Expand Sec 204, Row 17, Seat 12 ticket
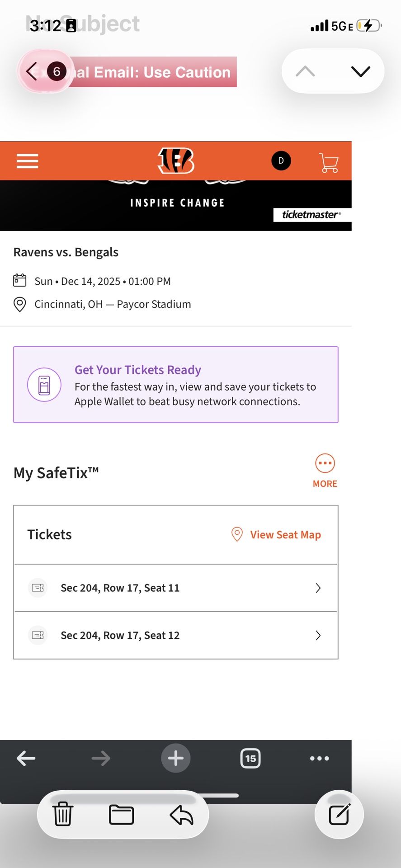Screen dimensions: 401x868 click(x=176, y=635)
